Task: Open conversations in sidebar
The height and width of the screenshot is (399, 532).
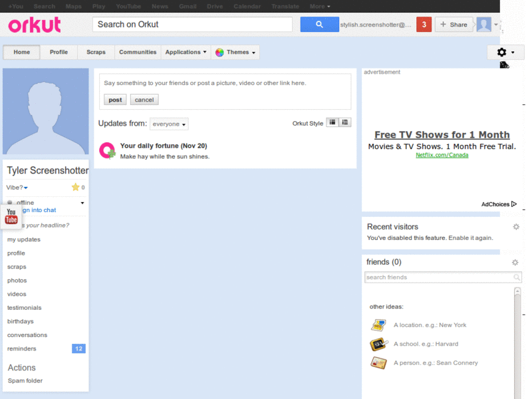Action: (x=27, y=335)
